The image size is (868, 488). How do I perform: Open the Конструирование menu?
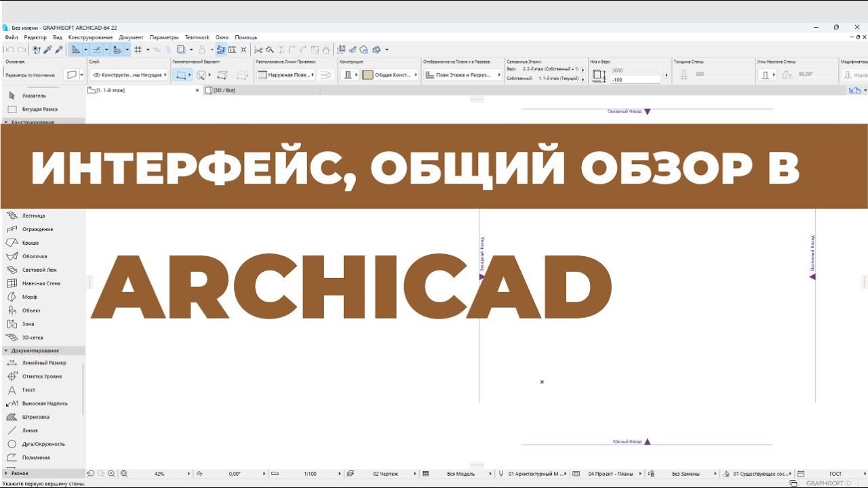click(90, 37)
